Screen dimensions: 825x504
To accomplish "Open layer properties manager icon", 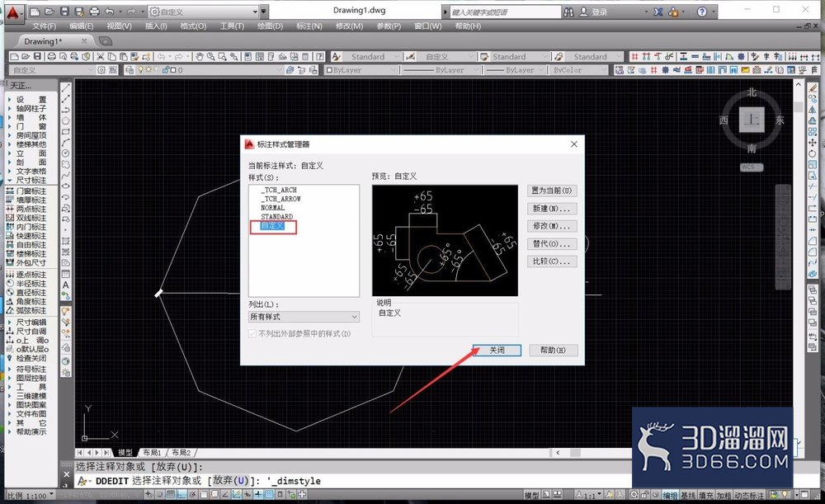I will click(x=130, y=70).
